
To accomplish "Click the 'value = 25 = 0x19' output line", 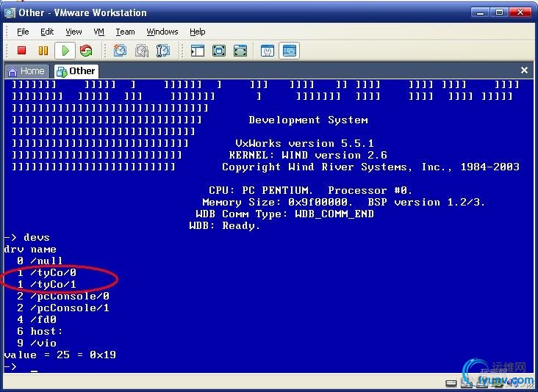I will [60, 355].
